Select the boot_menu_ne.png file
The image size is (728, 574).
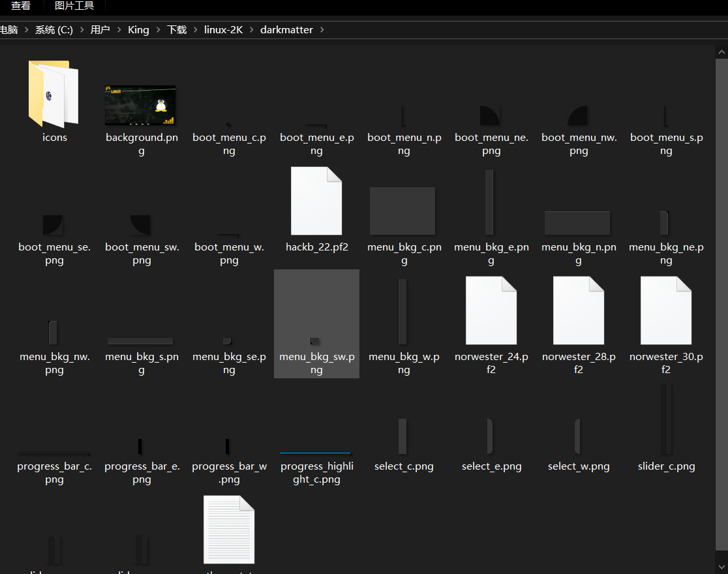pos(491,115)
